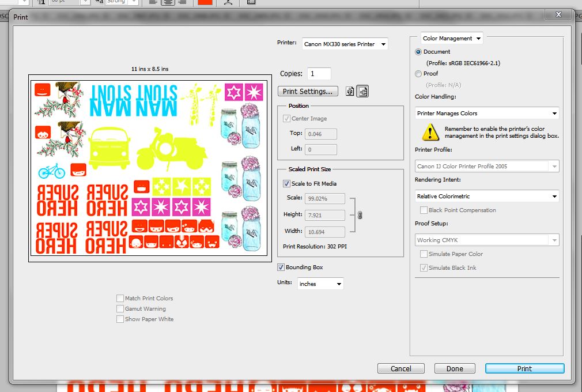
Task: Open the Units dropdown set to inches
Action: tap(320, 284)
